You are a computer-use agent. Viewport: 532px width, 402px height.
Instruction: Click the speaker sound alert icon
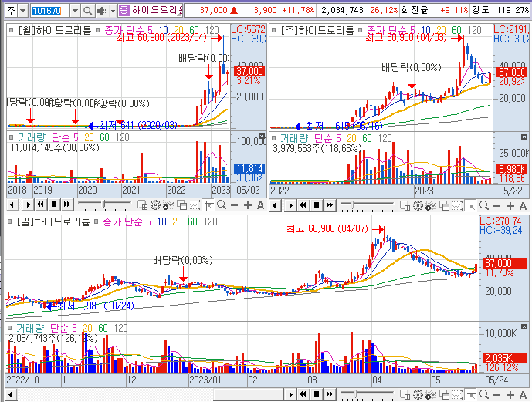coord(102,11)
